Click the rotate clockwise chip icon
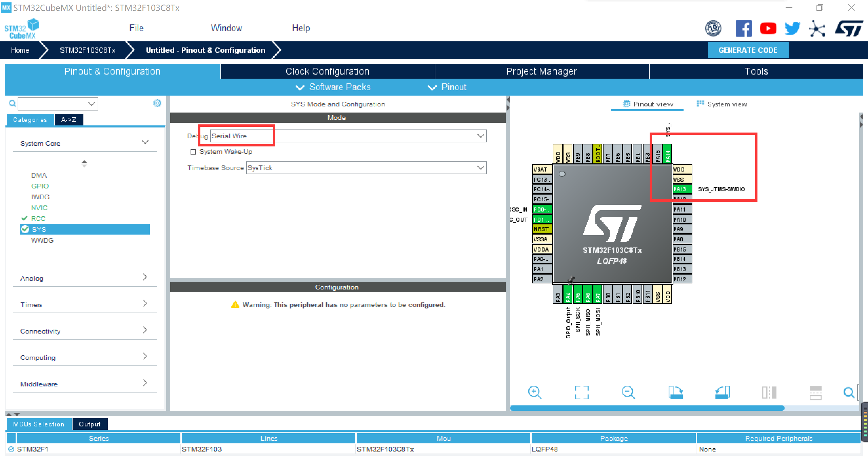The height and width of the screenshot is (461, 868). point(675,393)
